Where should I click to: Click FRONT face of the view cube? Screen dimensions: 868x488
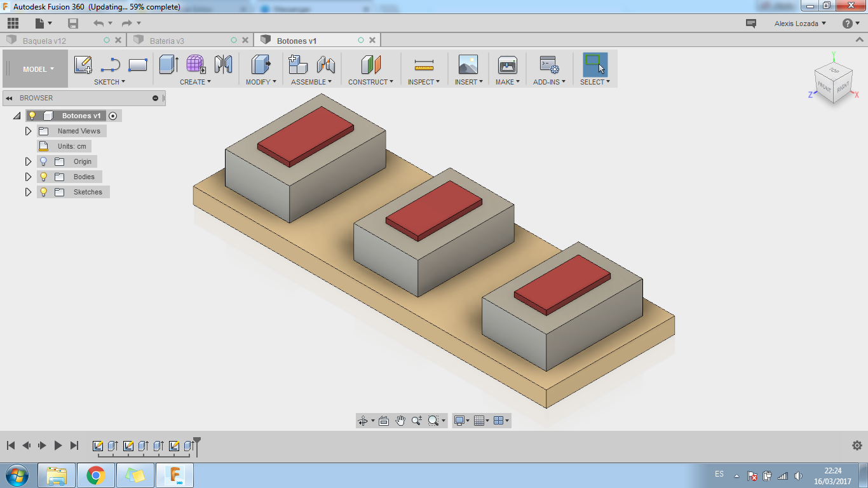[x=824, y=87]
